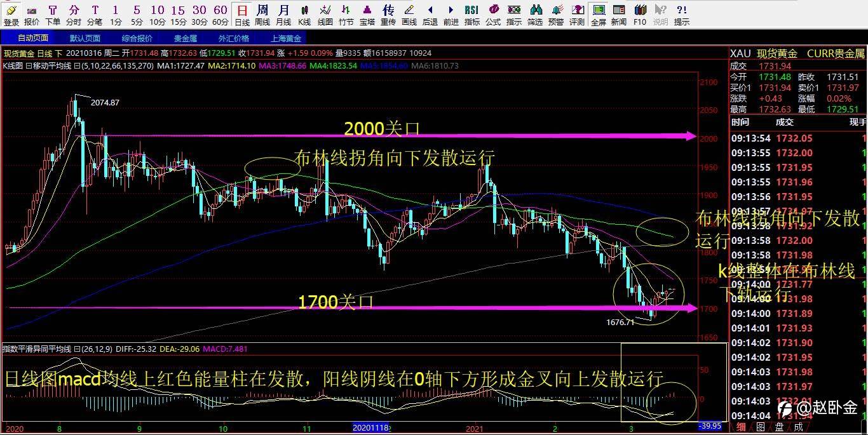
Task: Click the MA3:1748.66 value
Action: pos(283,65)
